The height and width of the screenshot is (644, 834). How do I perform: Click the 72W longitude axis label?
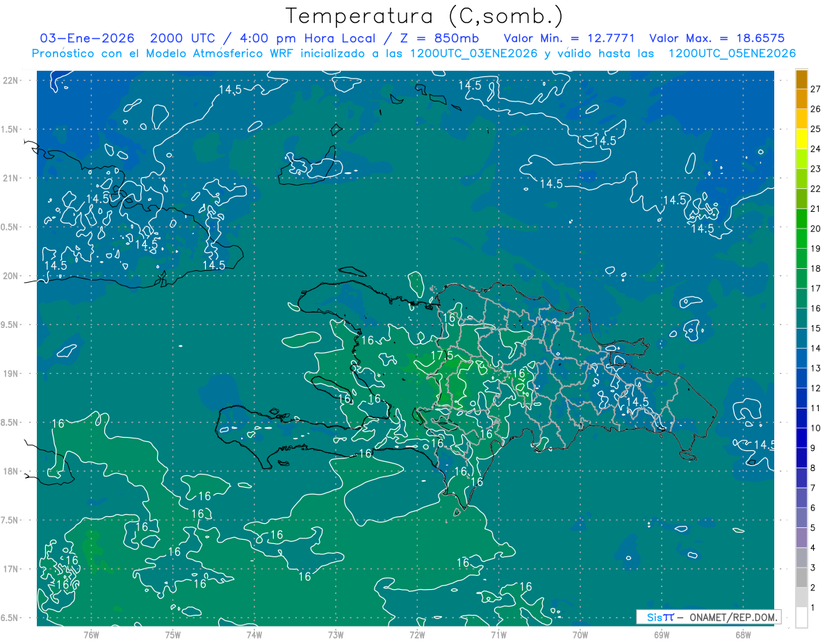click(417, 634)
